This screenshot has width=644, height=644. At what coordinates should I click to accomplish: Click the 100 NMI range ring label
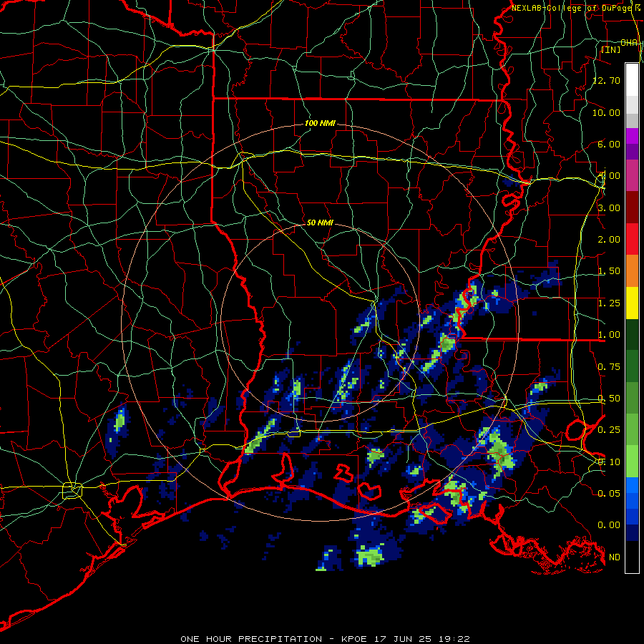tap(320, 123)
